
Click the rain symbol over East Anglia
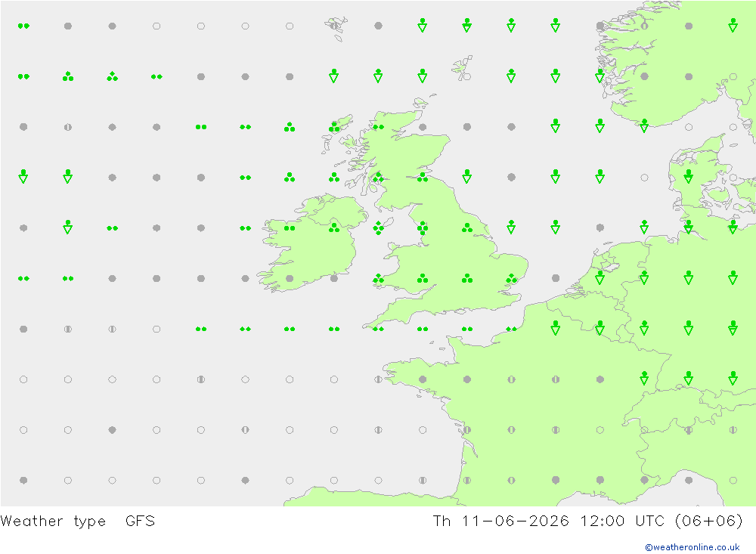pos(512,279)
